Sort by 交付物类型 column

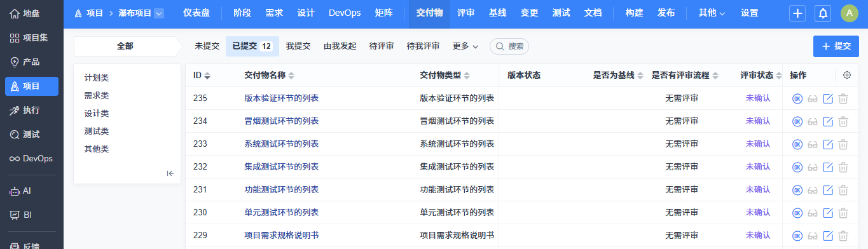click(x=444, y=75)
